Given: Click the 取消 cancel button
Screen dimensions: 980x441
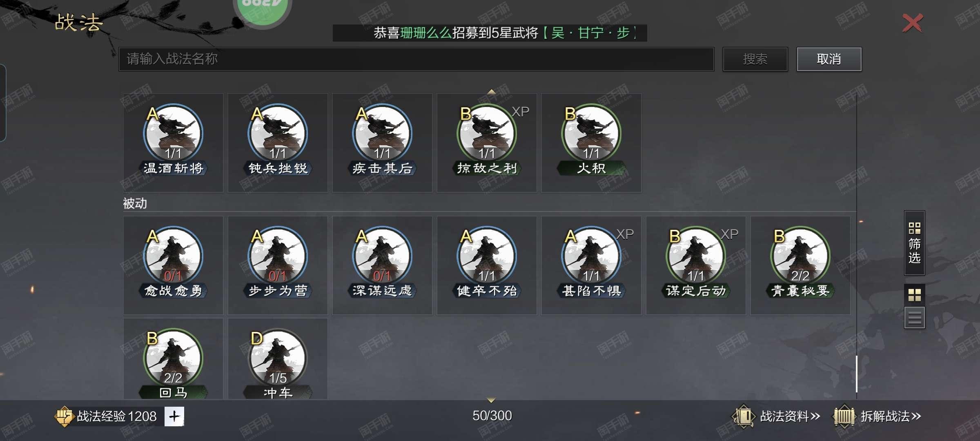Looking at the screenshot, I should click(x=829, y=59).
